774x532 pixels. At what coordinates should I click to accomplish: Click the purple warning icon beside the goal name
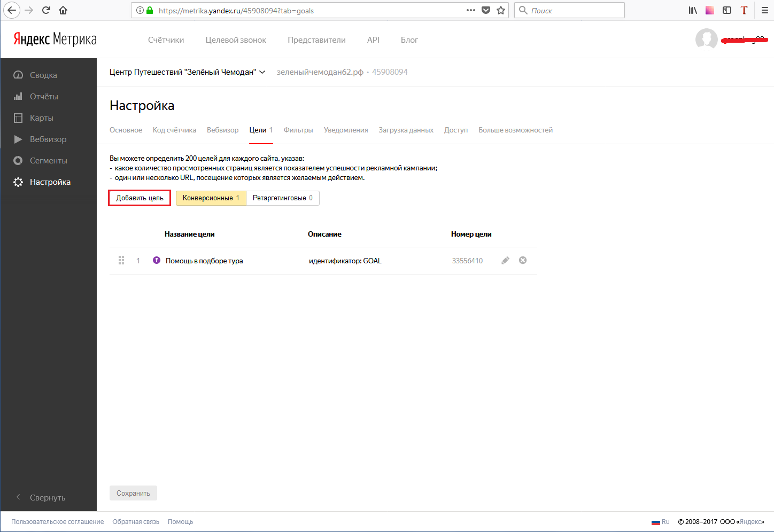point(157,260)
